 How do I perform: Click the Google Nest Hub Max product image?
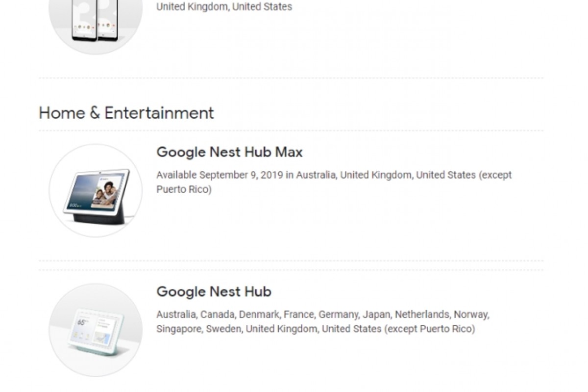click(96, 190)
